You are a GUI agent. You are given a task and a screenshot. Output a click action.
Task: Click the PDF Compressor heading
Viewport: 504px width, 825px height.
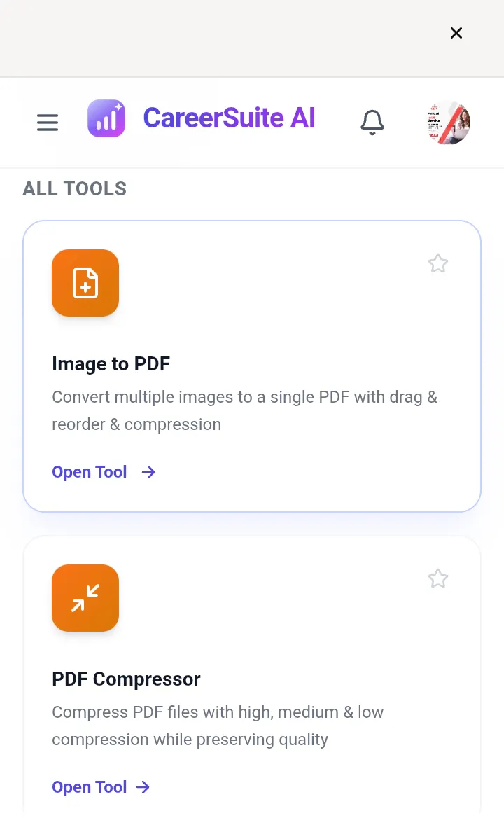coord(126,679)
